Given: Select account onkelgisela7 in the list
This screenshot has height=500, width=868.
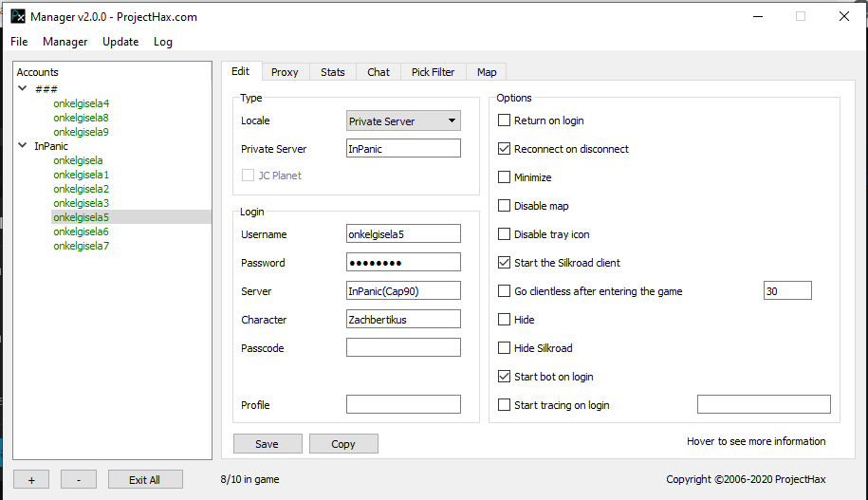Looking at the screenshot, I should point(81,246).
